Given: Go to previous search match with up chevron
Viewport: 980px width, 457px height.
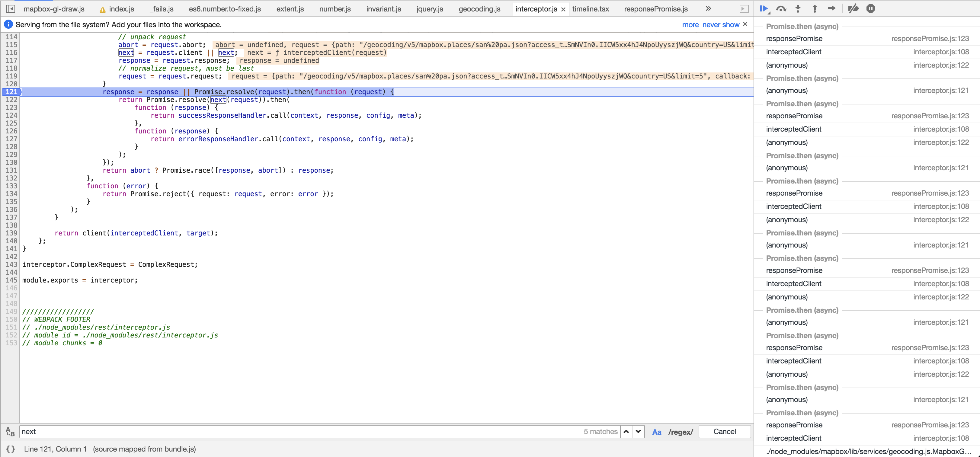Looking at the screenshot, I should point(626,432).
